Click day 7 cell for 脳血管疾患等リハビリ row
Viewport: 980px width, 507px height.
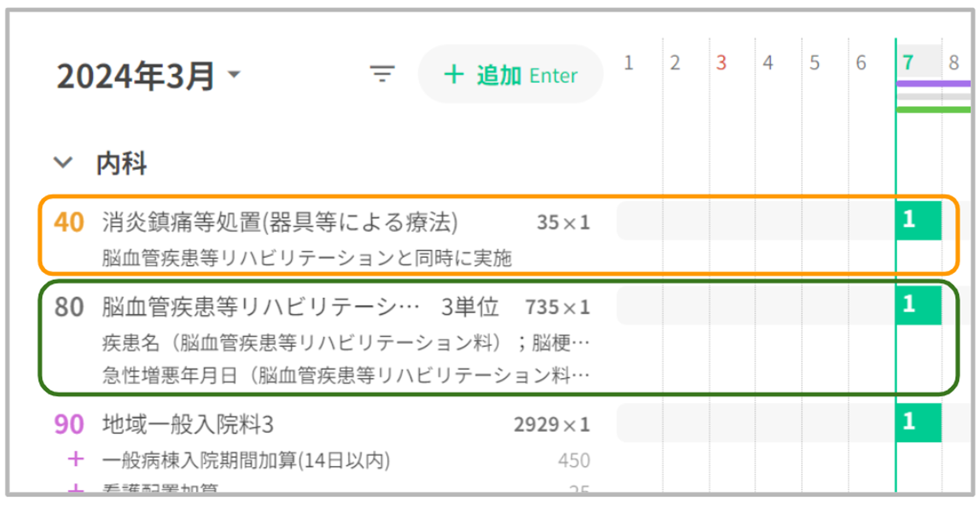[x=918, y=305]
